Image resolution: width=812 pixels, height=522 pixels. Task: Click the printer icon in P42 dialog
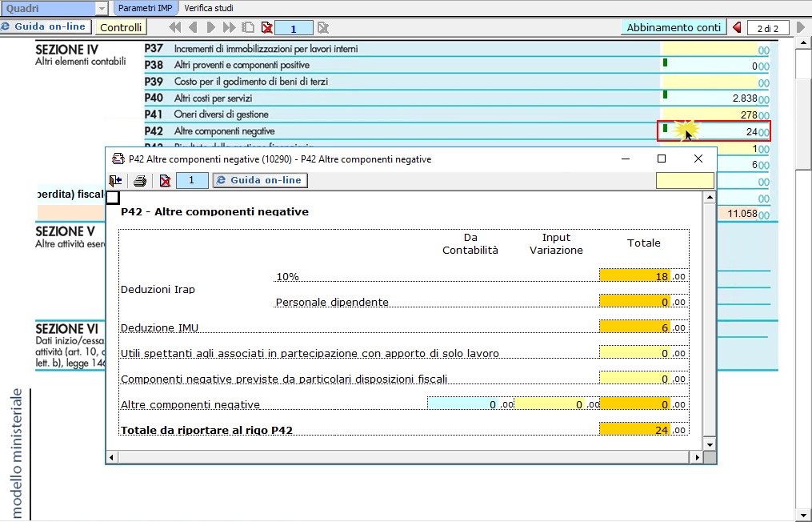pyautogui.click(x=140, y=181)
